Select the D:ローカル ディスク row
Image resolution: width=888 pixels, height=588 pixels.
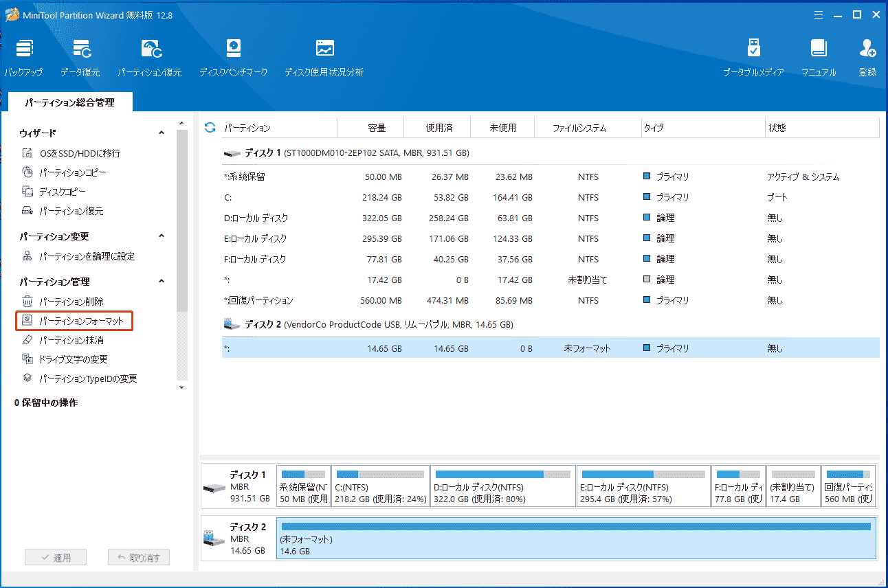coord(550,218)
